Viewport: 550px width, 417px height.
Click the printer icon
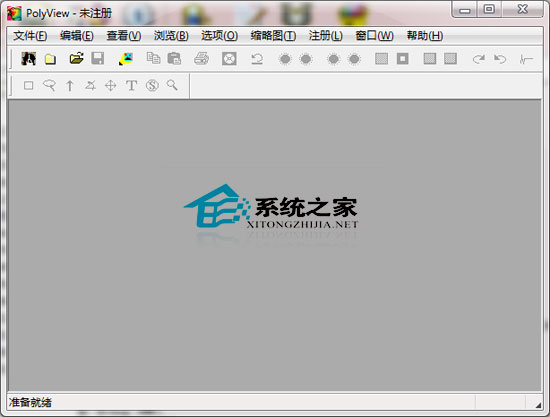coord(201,59)
